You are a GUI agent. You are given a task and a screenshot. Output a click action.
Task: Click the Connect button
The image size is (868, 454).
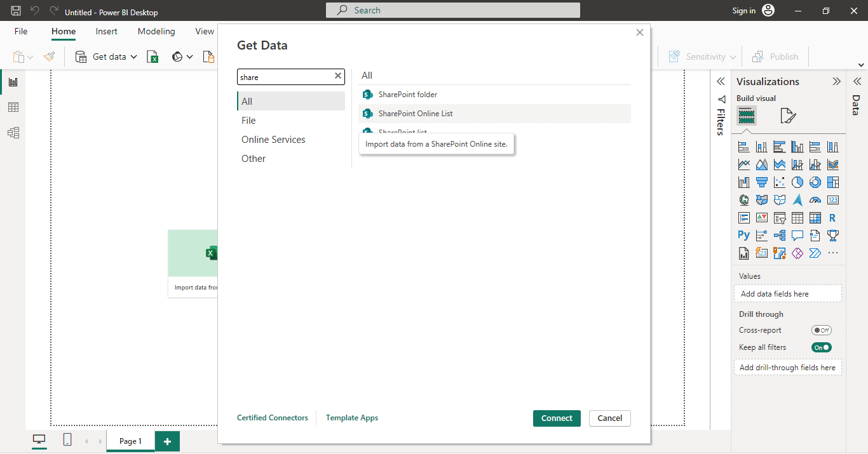pos(557,418)
